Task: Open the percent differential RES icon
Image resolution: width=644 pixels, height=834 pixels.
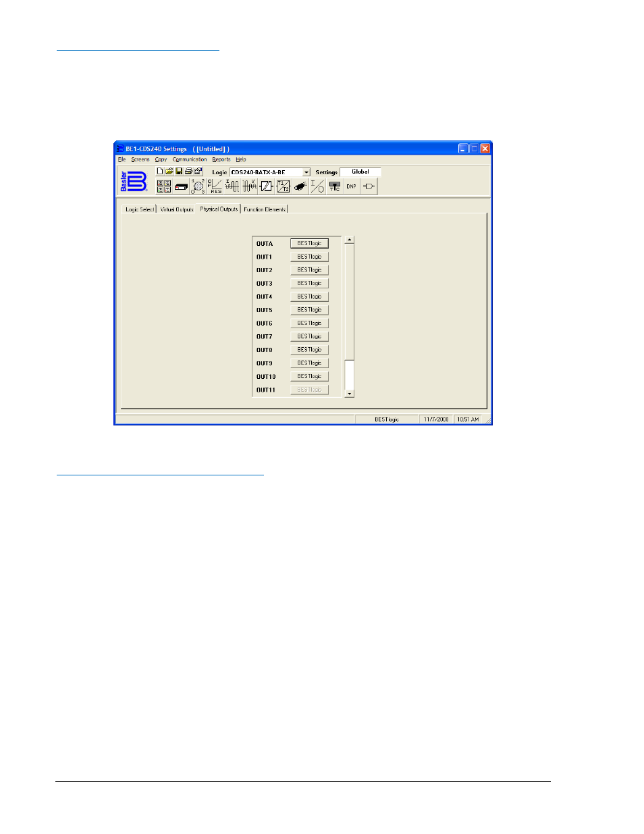Action: 215,186
